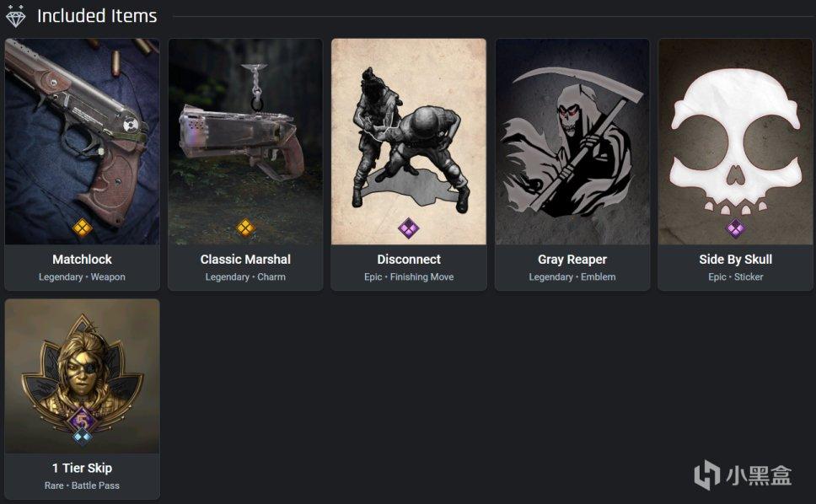
Task: Open the Gray Reaper emblem image
Action: (572, 142)
